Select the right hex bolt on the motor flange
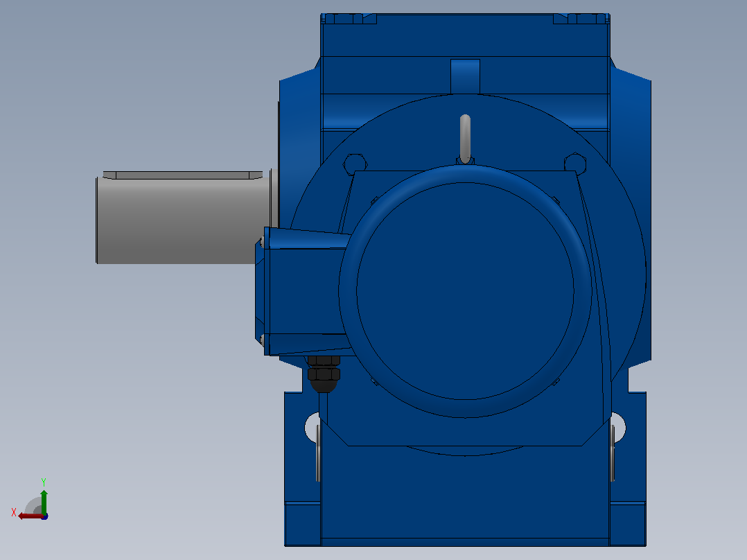Image resolution: width=747 pixels, height=560 pixels. point(575,164)
